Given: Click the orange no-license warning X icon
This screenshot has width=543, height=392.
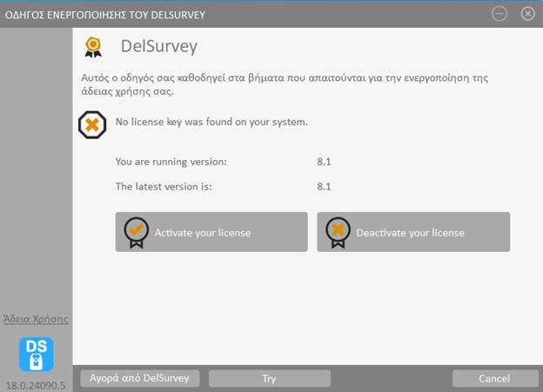Looking at the screenshot, I should [x=92, y=124].
